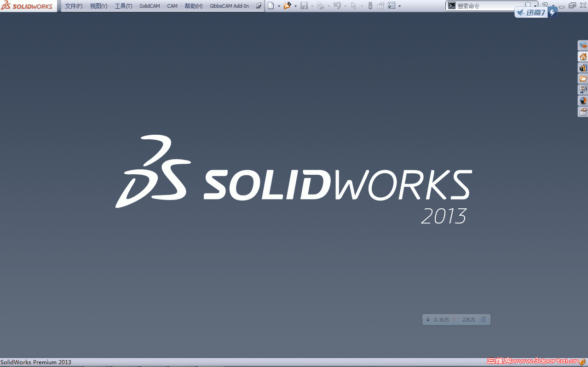Click the 迅雷7 lightning bolt icon
Viewport: 588px width, 367px height.
[x=552, y=13]
